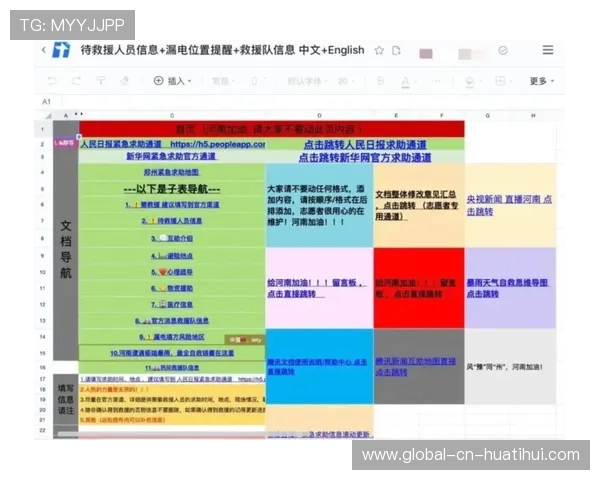
Task: Open the font size 20 dropdown
Action: [x=346, y=81]
